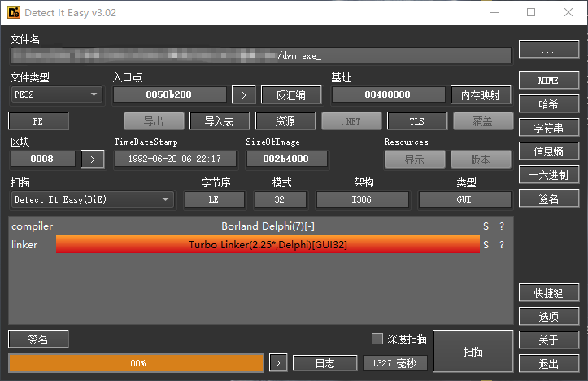Click the type field GUI
This screenshot has height=381, width=588.
[464, 199]
